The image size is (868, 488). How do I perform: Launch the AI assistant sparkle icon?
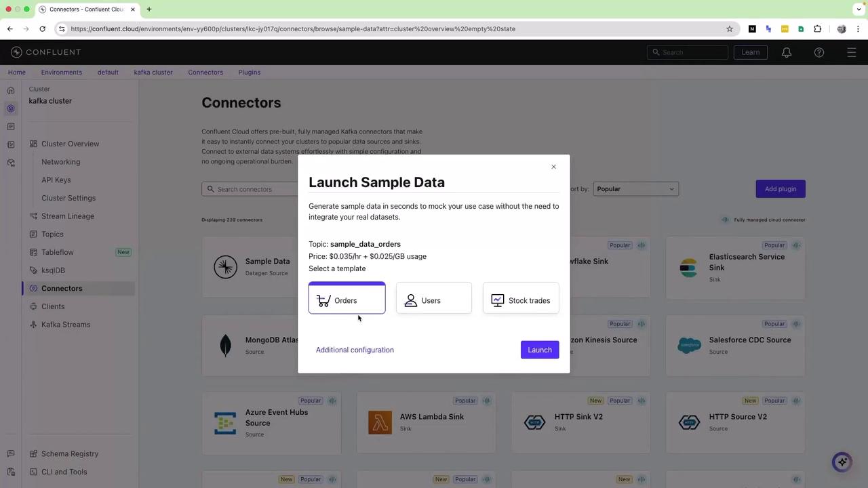pyautogui.click(x=842, y=462)
